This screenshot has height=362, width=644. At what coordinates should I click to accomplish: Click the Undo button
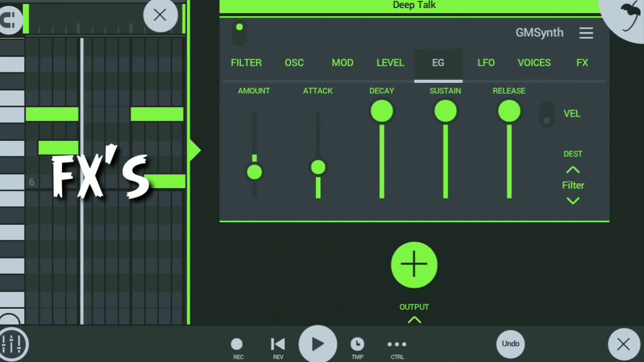point(510,344)
